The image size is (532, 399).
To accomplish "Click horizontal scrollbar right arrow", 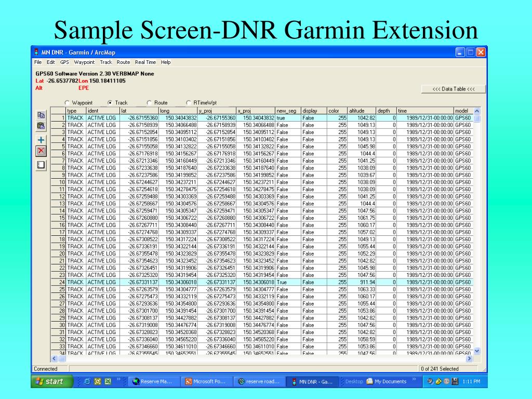I will [469, 358].
